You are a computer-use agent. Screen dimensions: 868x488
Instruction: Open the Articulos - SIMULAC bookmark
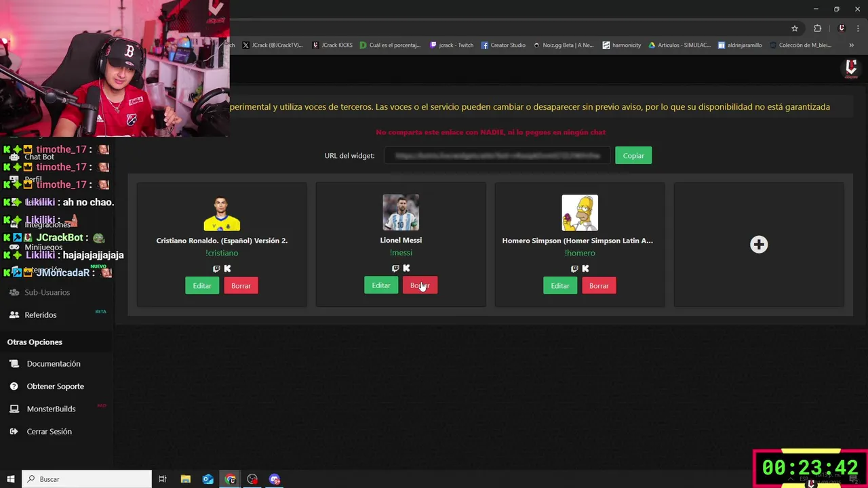pos(679,45)
